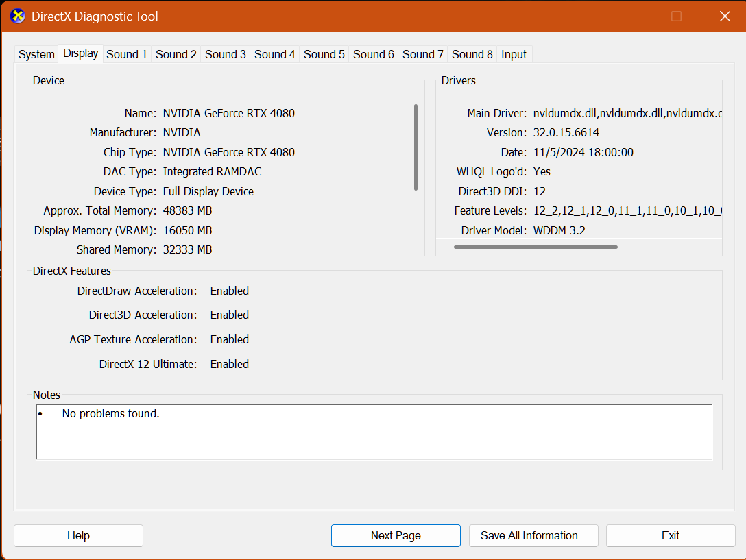Image resolution: width=746 pixels, height=560 pixels.
Task: Click the Manufacturer value NVIDIA
Action: click(x=182, y=132)
